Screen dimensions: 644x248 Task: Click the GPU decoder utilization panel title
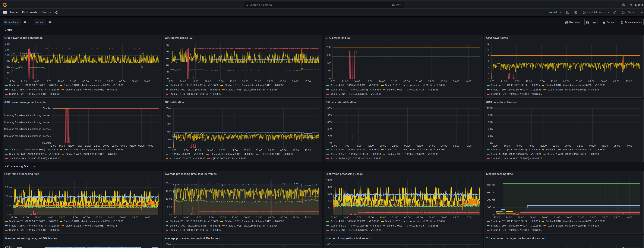click(501, 102)
